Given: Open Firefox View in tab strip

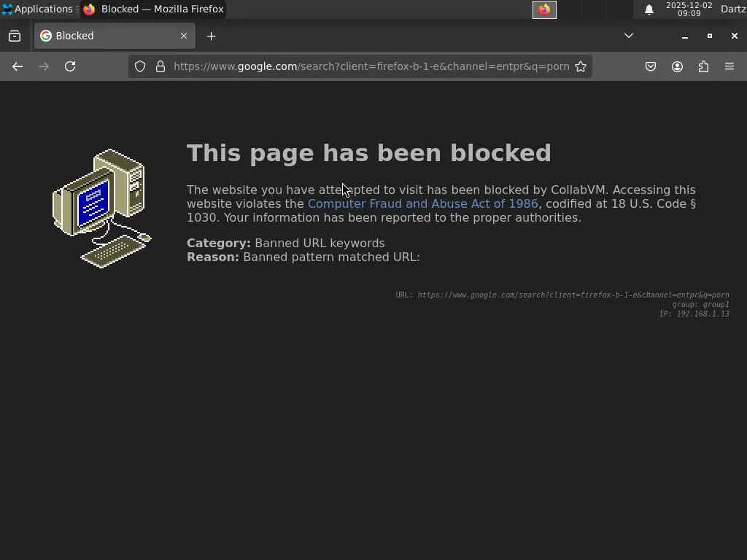Looking at the screenshot, I should (x=15, y=36).
